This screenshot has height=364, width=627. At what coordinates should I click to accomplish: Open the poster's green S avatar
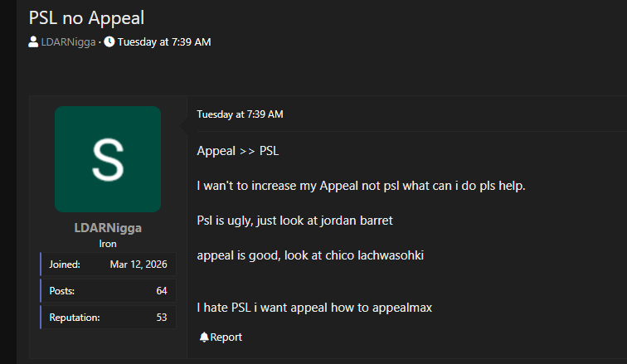pos(108,159)
